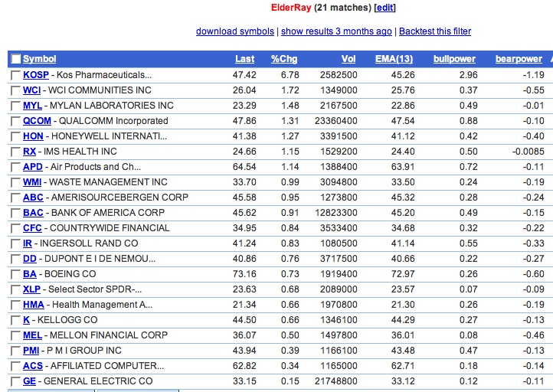This screenshot has height=392, width=553.
Task: Open the WMI ticker link
Action: pos(32,182)
